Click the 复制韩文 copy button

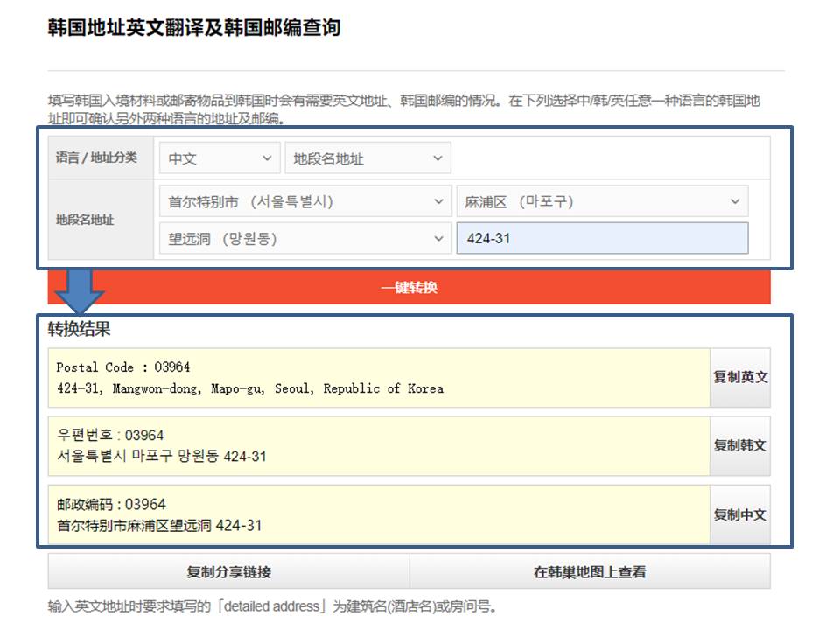(x=739, y=446)
